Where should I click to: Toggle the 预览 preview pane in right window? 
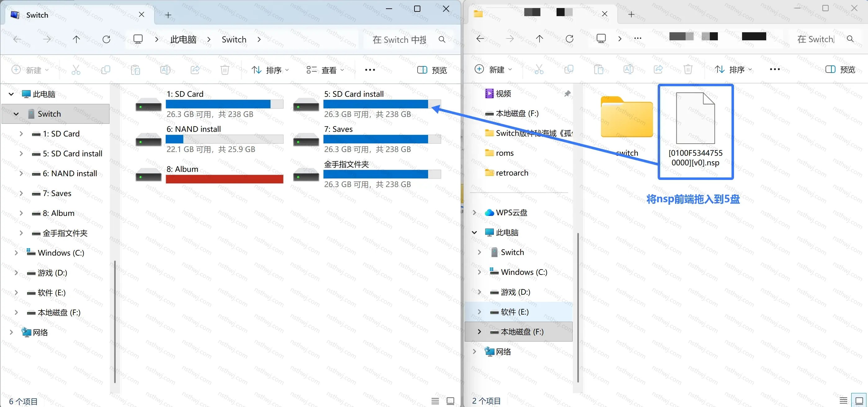[840, 69]
